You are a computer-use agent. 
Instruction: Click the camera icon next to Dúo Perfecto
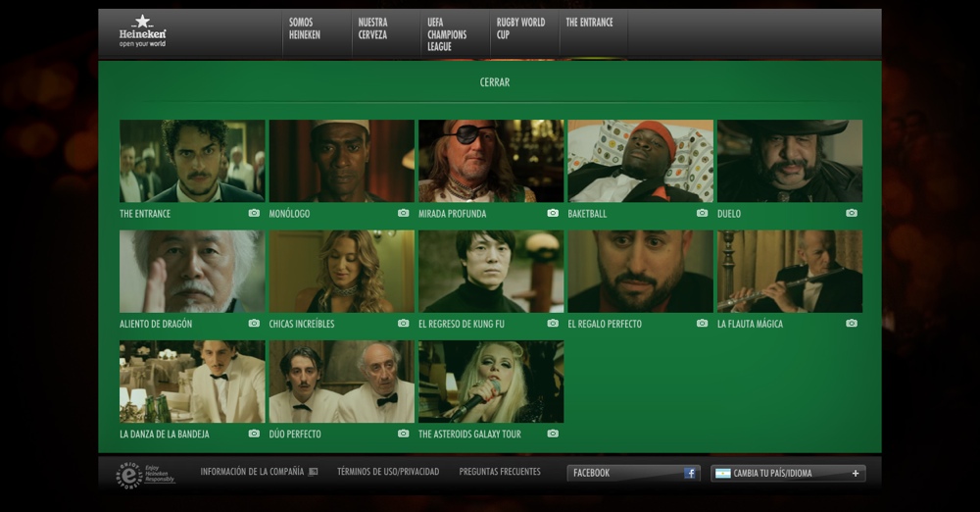[403, 434]
